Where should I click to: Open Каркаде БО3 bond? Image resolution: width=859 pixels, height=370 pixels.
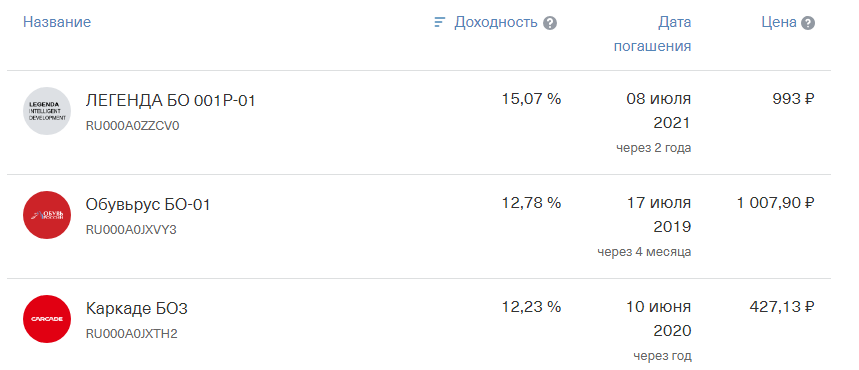tap(136, 309)
